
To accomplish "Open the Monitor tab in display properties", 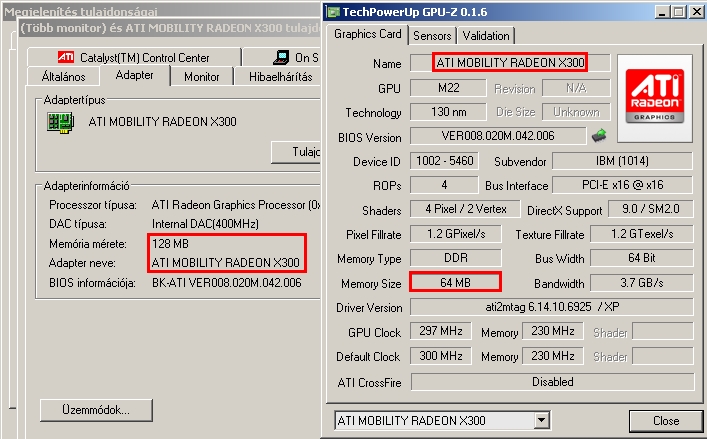I will pos(202,77).
